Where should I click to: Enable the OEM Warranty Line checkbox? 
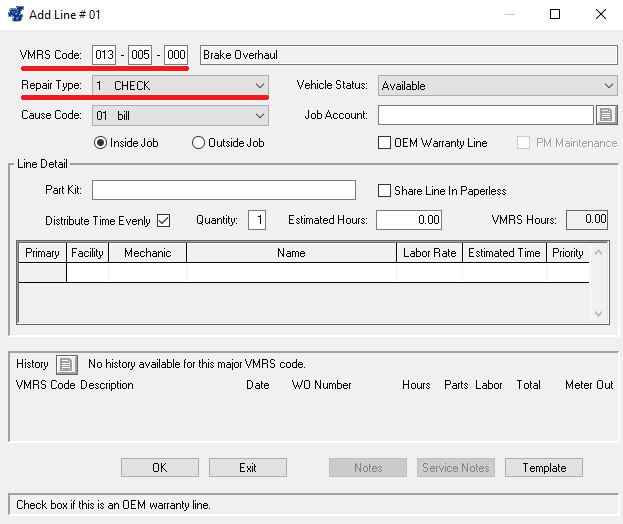(x=385, y=143)
